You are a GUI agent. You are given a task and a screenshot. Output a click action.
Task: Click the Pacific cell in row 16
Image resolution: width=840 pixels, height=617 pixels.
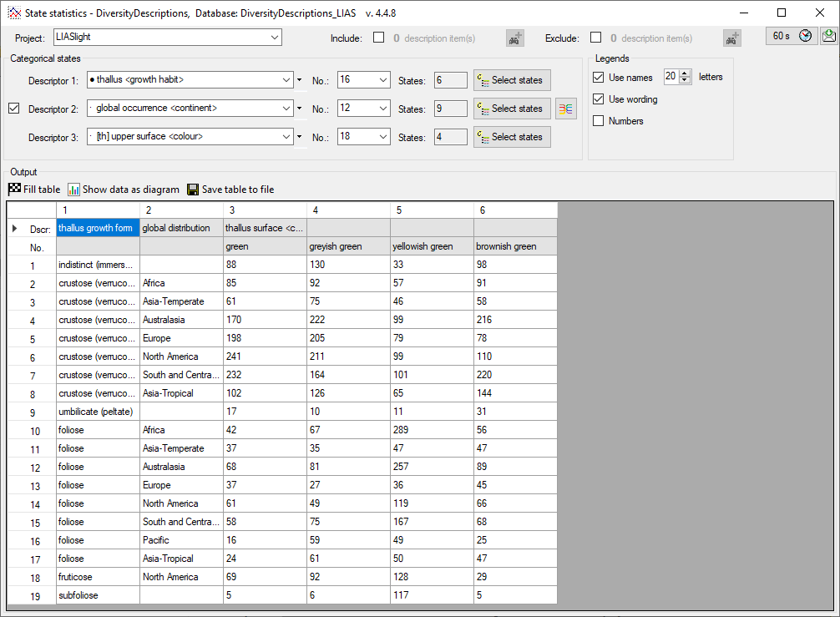[181, 540]
